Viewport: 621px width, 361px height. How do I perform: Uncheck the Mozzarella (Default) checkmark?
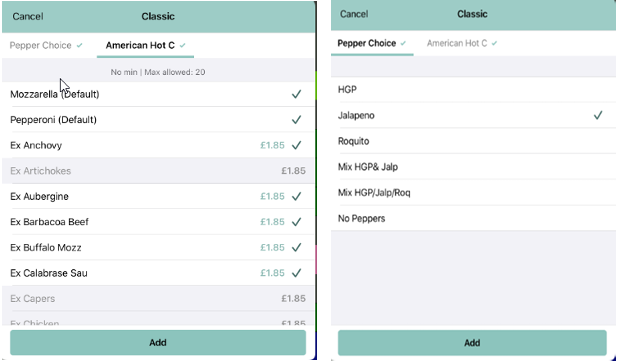(x=296, y=94)
